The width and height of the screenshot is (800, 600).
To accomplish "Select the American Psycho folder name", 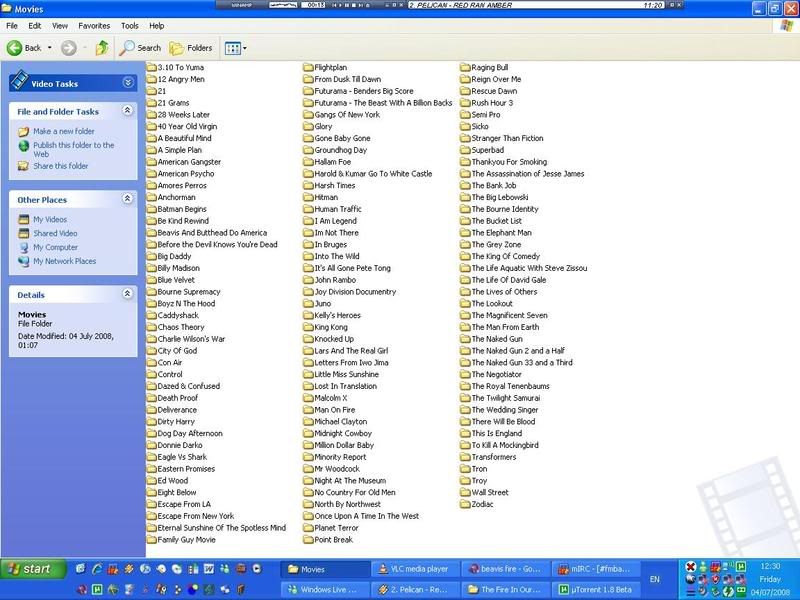I will 186,173.
